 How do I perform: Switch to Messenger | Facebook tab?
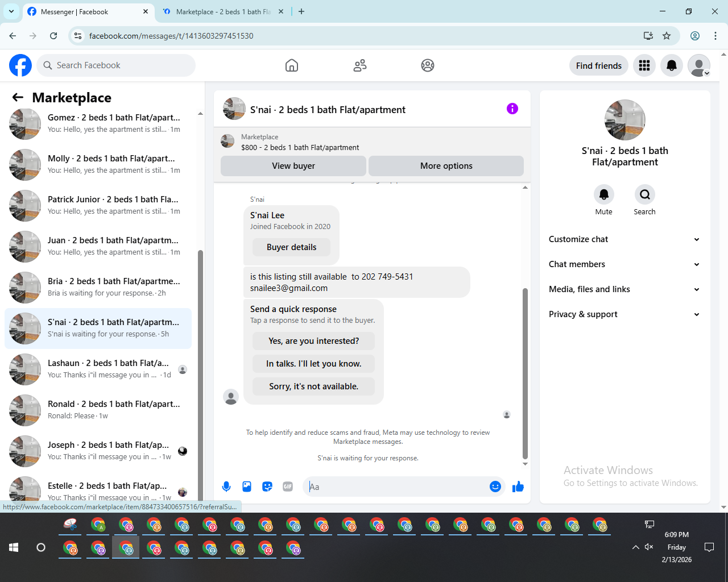88,12
